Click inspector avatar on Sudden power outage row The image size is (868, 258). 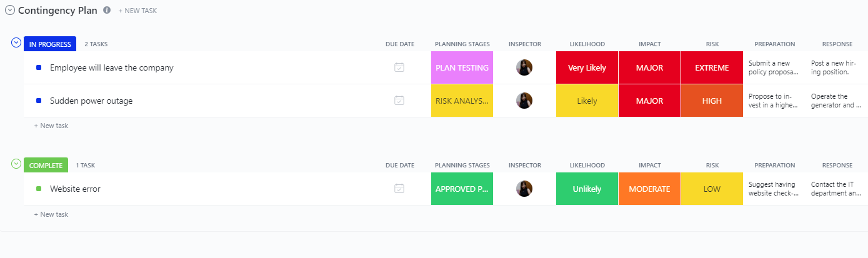[524, 101]
